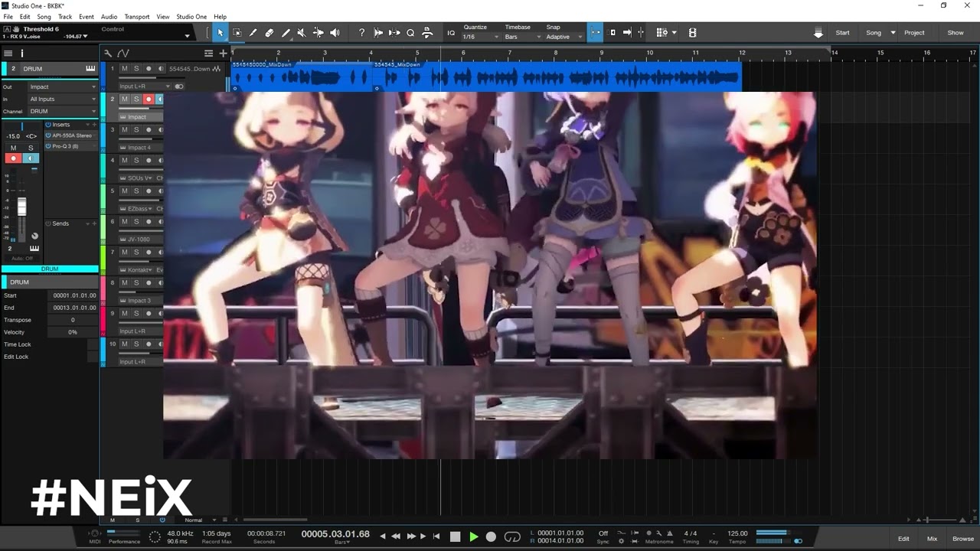Open the In All Inputs dropdown
This screenshot has width=980, height=551.
[63, 99]
